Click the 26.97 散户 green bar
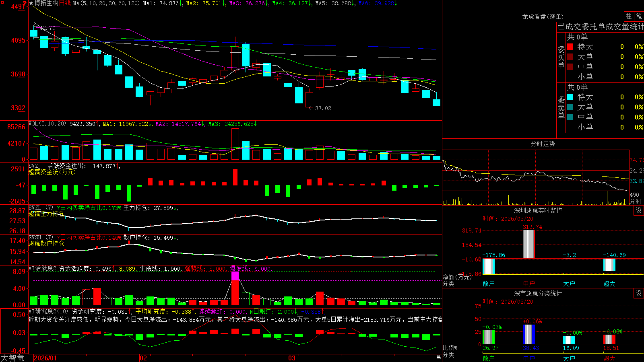The height and width of the screenshot is (362, 644). (x=489, y=337)
